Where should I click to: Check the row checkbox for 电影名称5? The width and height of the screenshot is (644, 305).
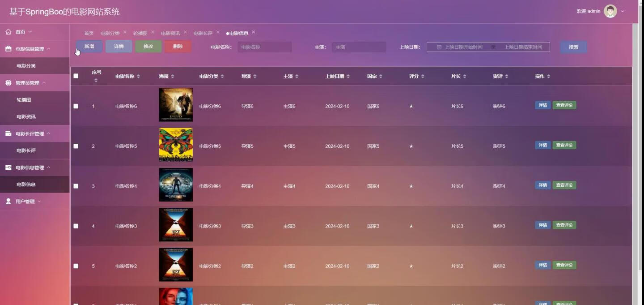pos(76,146)
